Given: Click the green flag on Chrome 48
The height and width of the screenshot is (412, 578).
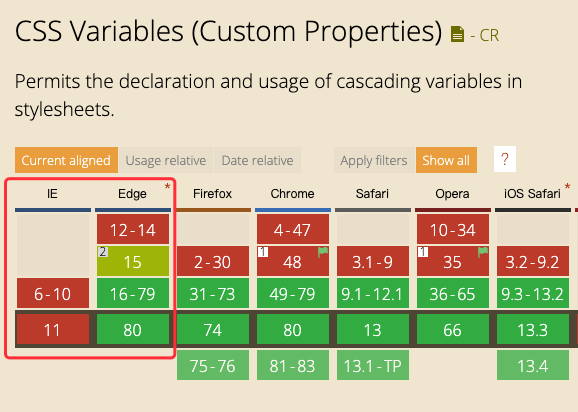Looking at the screenshot, I should click(323, 252).
